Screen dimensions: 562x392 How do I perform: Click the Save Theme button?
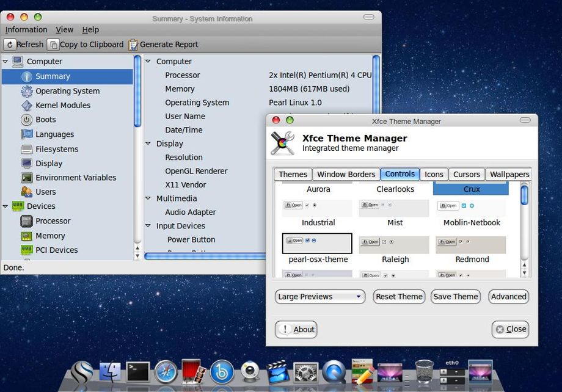[x=456, y=297]
